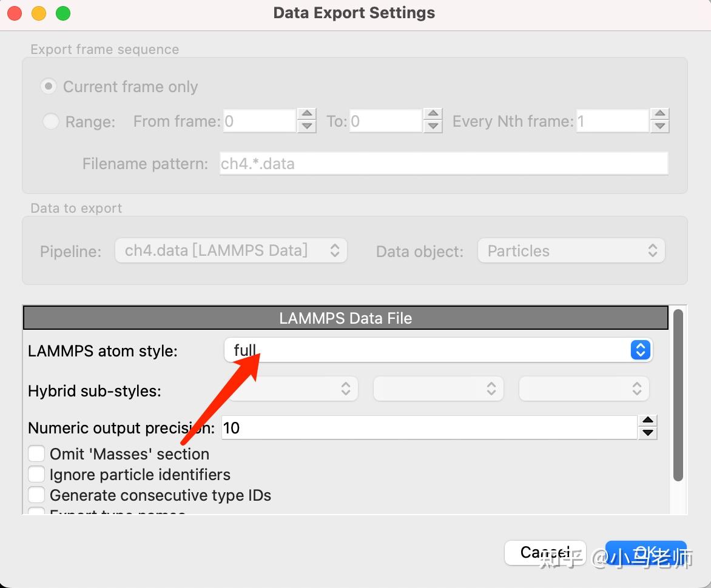Increase numeric output precision with up arrow
Viewport: 711px width, 588px height.
click(x=648, y=421)
